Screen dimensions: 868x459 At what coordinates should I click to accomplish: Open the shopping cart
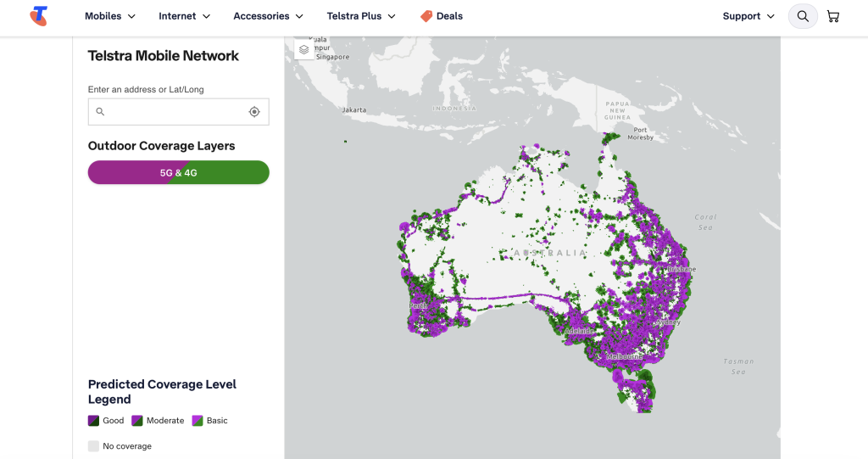833,16
